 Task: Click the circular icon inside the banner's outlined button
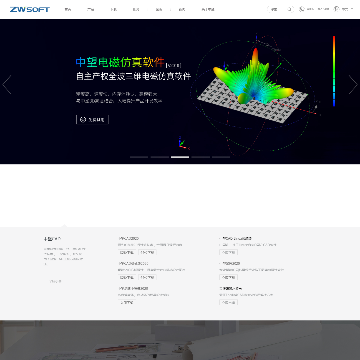(83, 119)
